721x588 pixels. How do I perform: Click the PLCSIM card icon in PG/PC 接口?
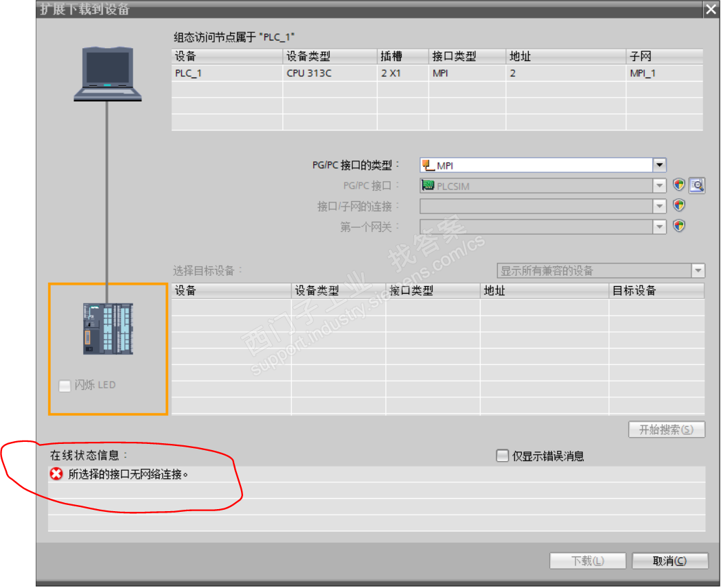(428, 185)
